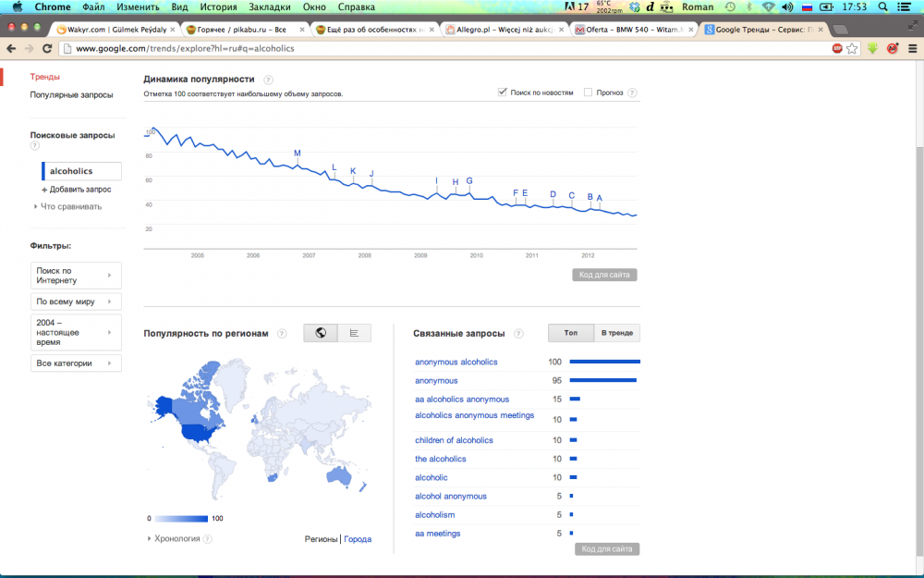Expand Что сравнивать section
924x578 pixels.
pyautogui.click(x=67, y=206)
